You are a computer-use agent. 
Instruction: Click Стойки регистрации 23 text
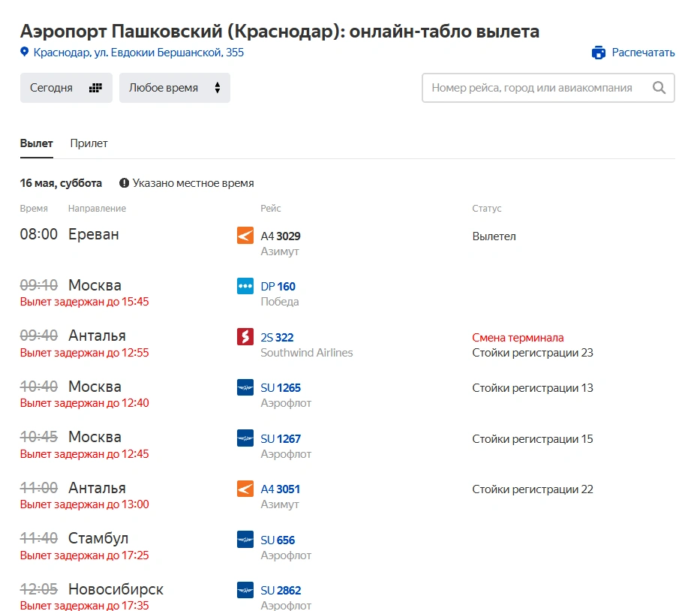click(x=533, y=353)
